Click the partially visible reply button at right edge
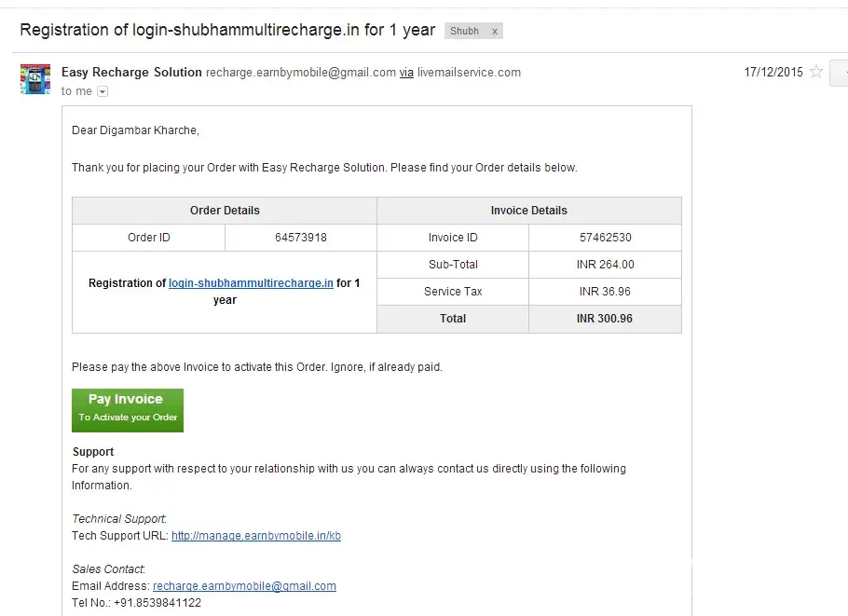The width and height of the screenshot is (848, 616). tap(840, 72)
